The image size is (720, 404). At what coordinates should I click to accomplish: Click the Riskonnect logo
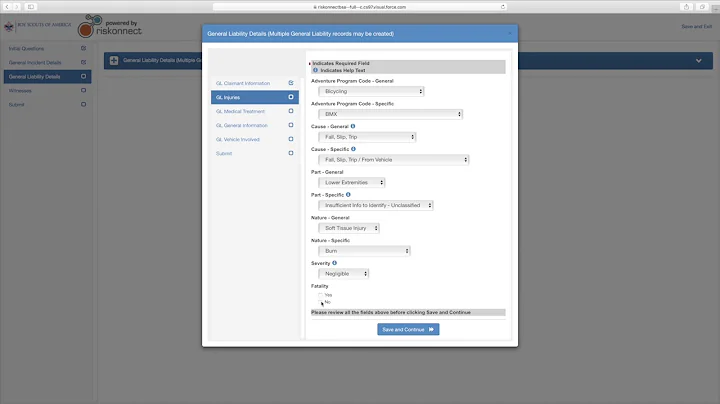click(110, 26)
